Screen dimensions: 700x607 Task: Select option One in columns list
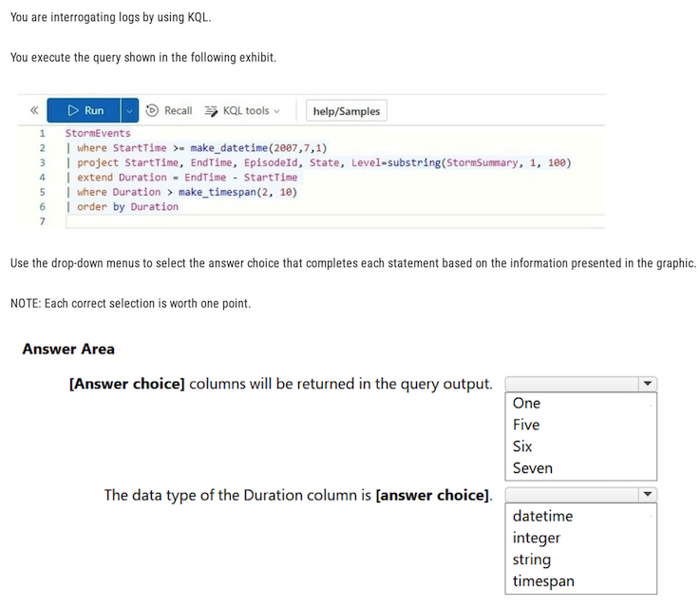(x=527, y=404)
